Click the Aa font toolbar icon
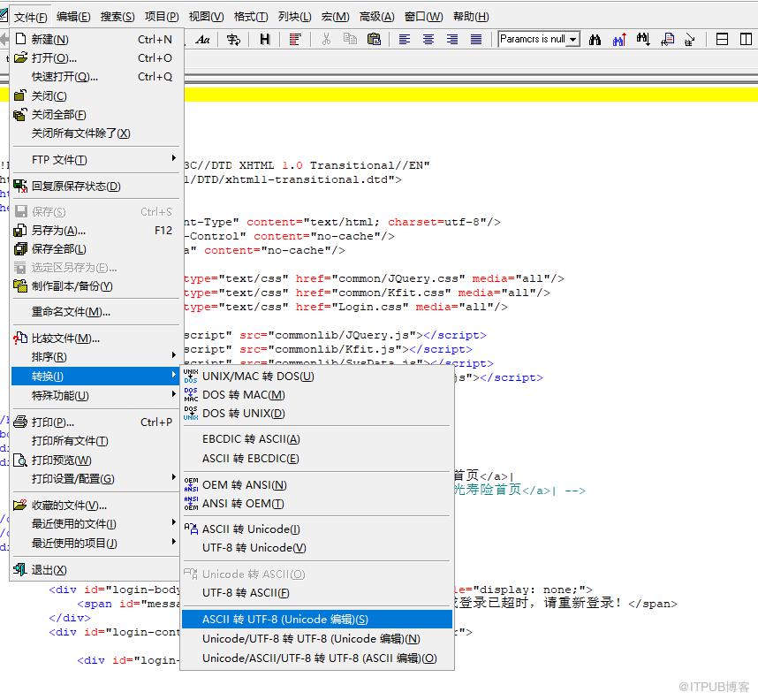The image size is (758, 700). [x=202, y=39]
